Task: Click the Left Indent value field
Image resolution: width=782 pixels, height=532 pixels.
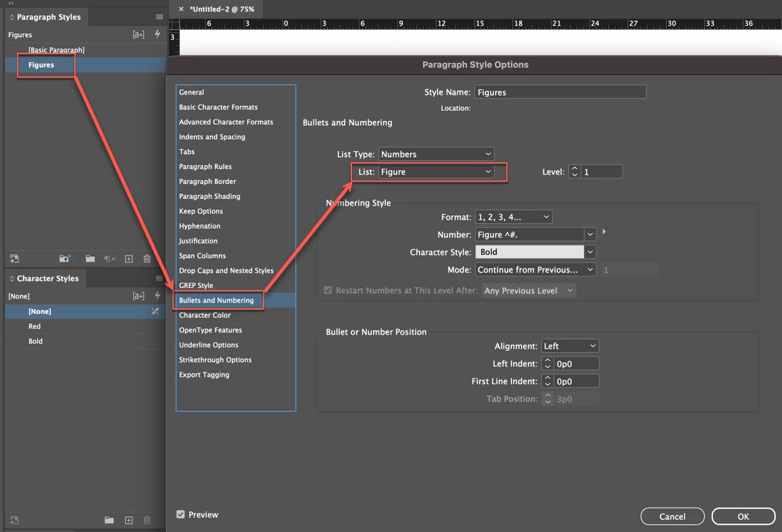Action: (576, 364)
